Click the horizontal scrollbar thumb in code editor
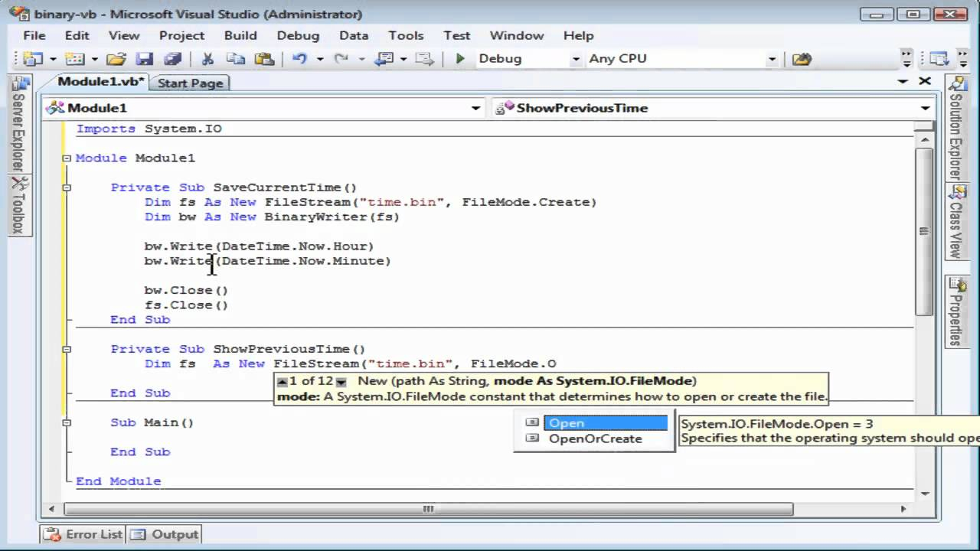The image size is (980, 551). [x=429, y=509]
